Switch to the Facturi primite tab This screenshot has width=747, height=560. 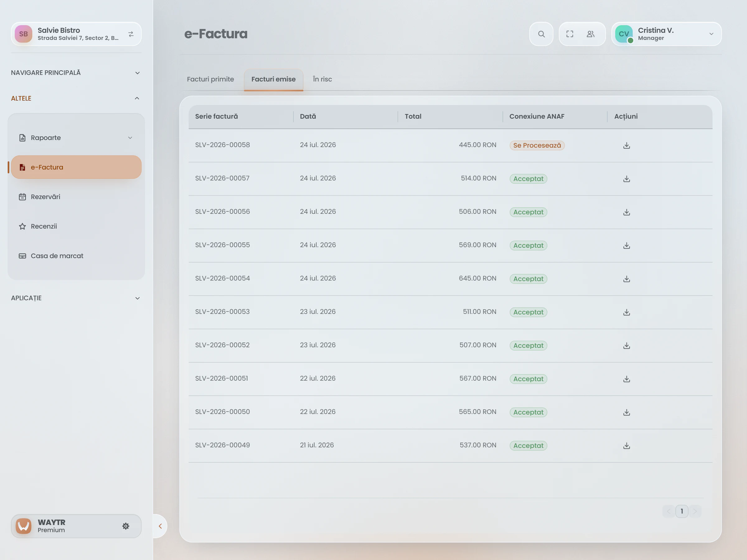point(210,79)
